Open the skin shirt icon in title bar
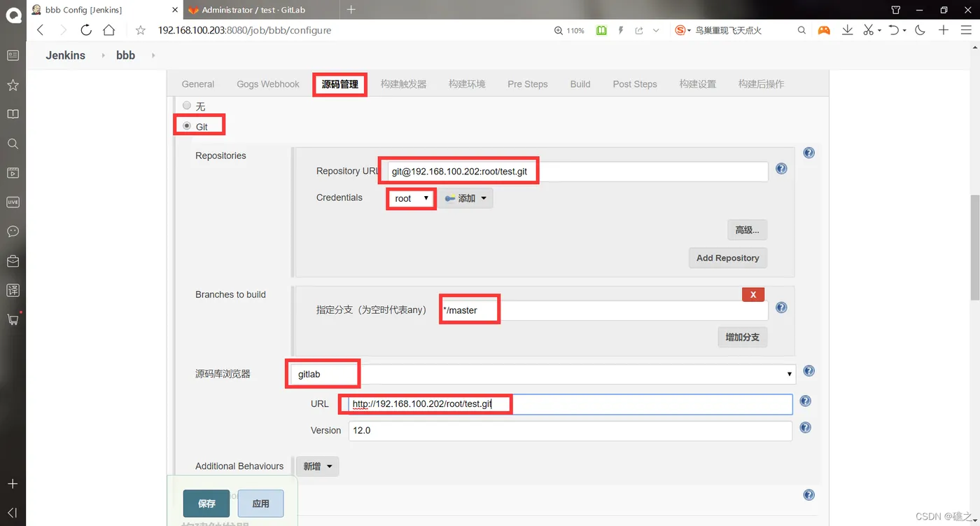The width and height of the screenshot is (980, 526). pyautogui.click(x=896, y=10)
